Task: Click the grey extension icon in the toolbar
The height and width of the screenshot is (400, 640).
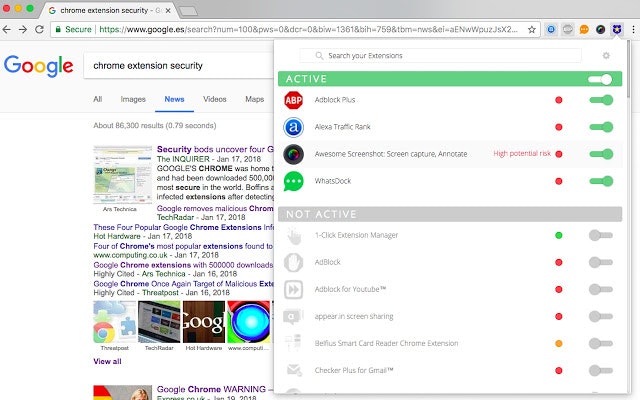Action: click(x=568, y=29)
